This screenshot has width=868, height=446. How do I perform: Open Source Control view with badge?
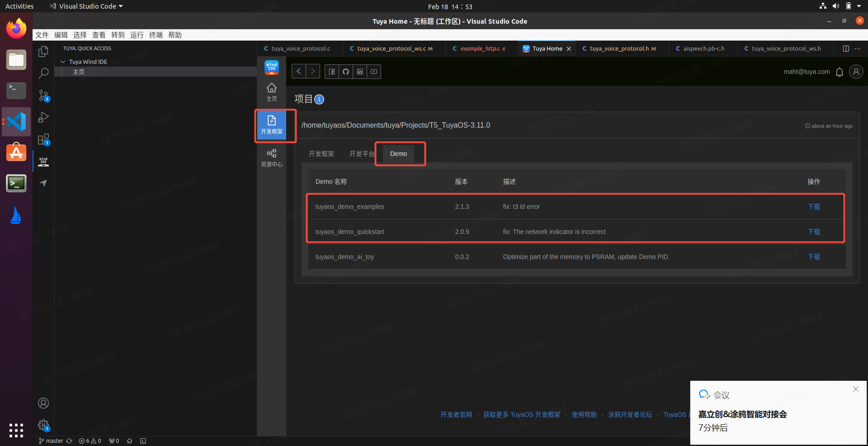click(43, 95)
